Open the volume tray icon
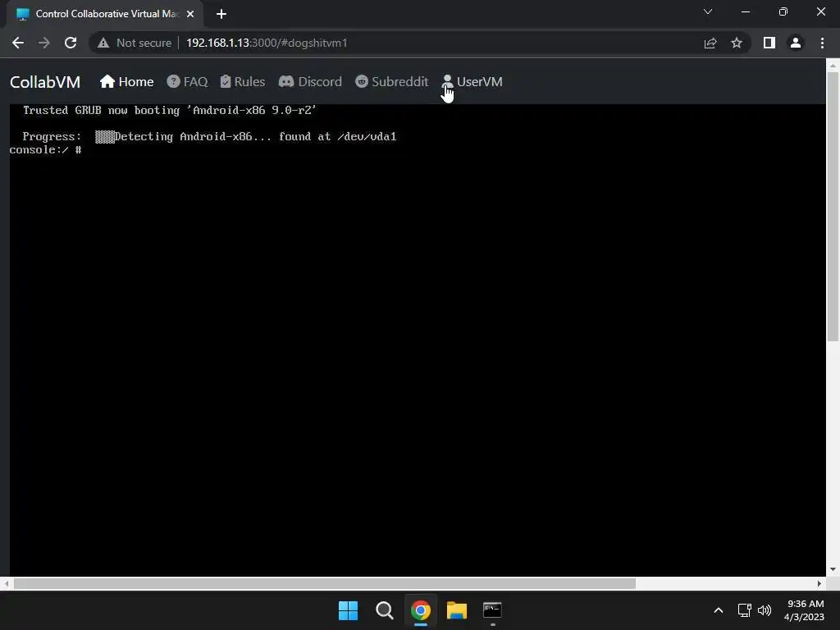The width and height of the screenshot is (840, 630). point(765,610)
